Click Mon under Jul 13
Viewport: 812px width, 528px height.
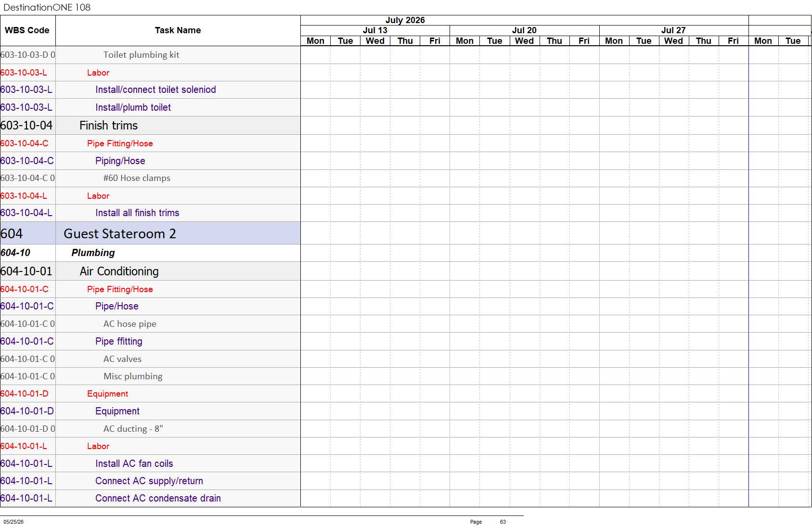pos(315,41)
